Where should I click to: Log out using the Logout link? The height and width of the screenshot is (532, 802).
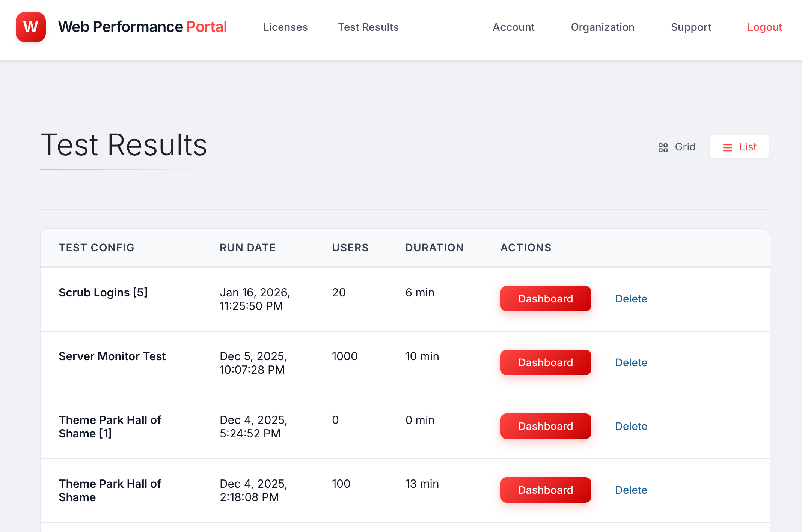(764, 27)
